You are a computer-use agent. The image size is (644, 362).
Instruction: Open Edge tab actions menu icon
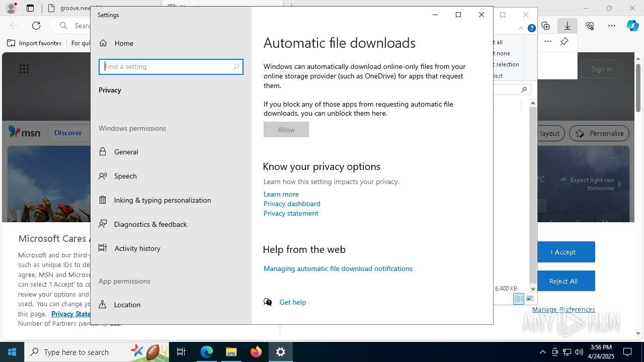tap(30, 8)
